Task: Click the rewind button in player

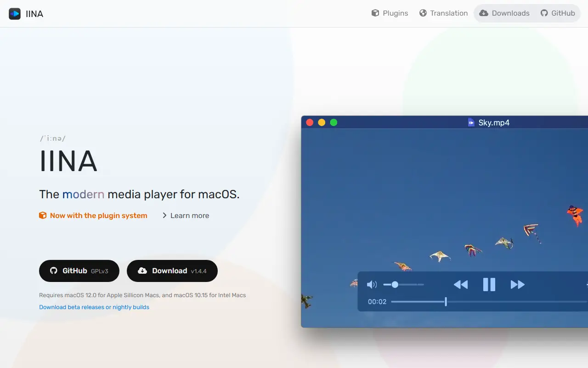Action: (461, 285)
